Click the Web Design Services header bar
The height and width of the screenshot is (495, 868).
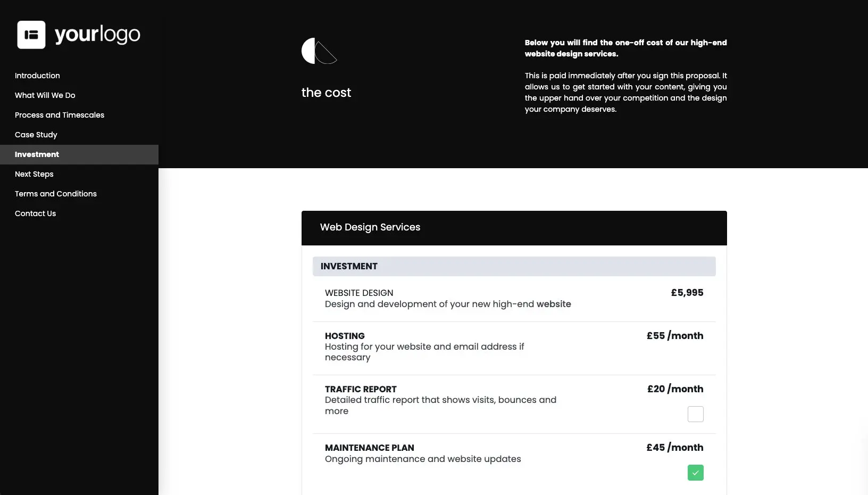[x=370, y=227]
